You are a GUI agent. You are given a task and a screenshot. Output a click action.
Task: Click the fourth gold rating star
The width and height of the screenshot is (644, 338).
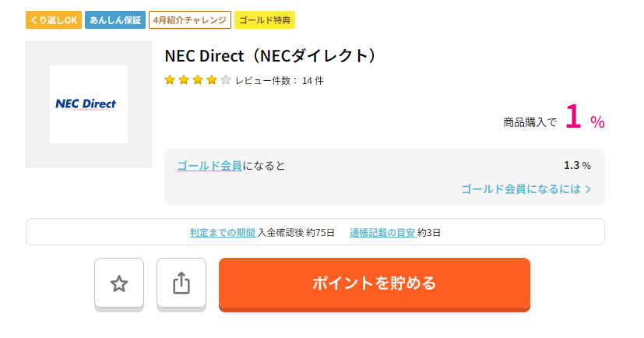click(x=212, y=80)
